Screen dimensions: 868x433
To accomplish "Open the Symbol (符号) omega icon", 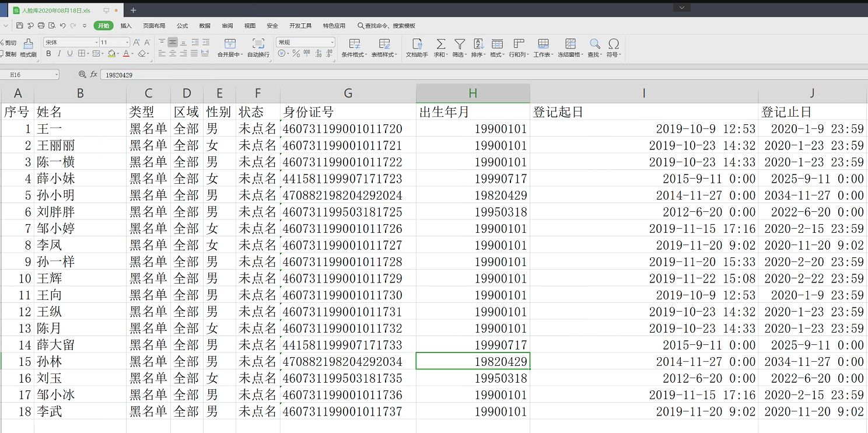I will pos(613,44).
